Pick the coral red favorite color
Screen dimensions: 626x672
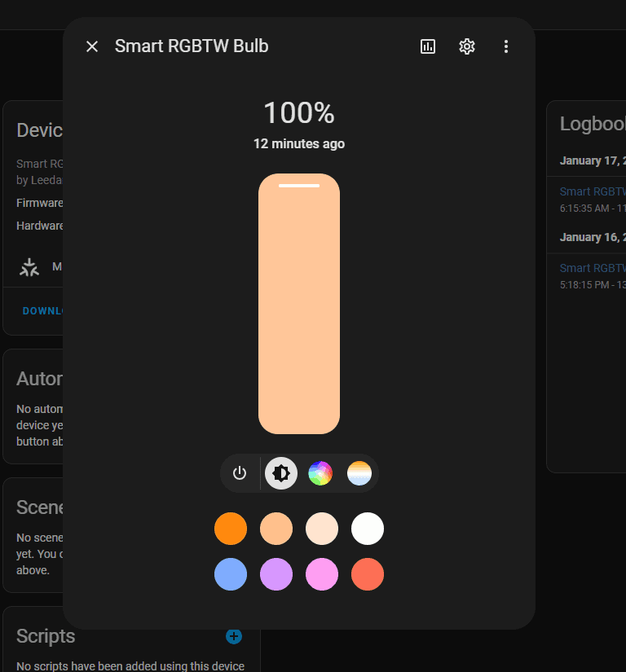(368, 574)
